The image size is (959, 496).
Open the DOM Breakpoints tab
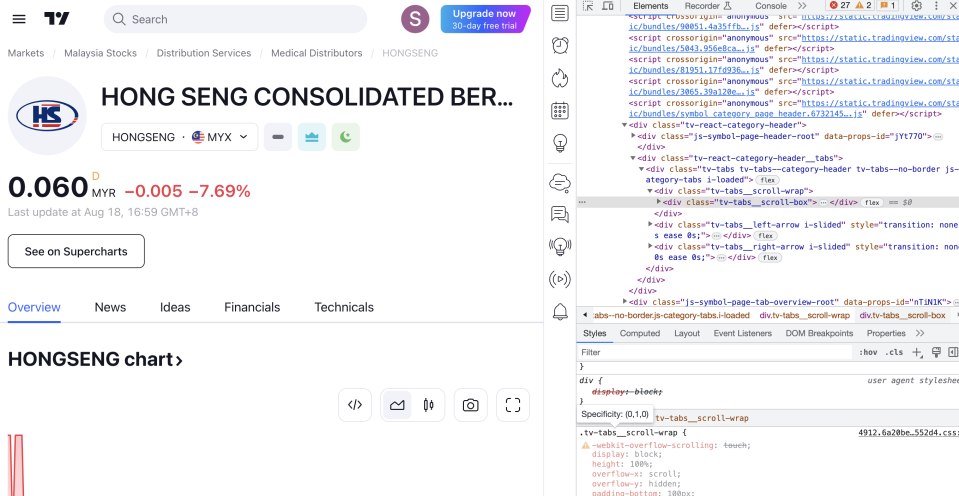(x=819, y=333)
